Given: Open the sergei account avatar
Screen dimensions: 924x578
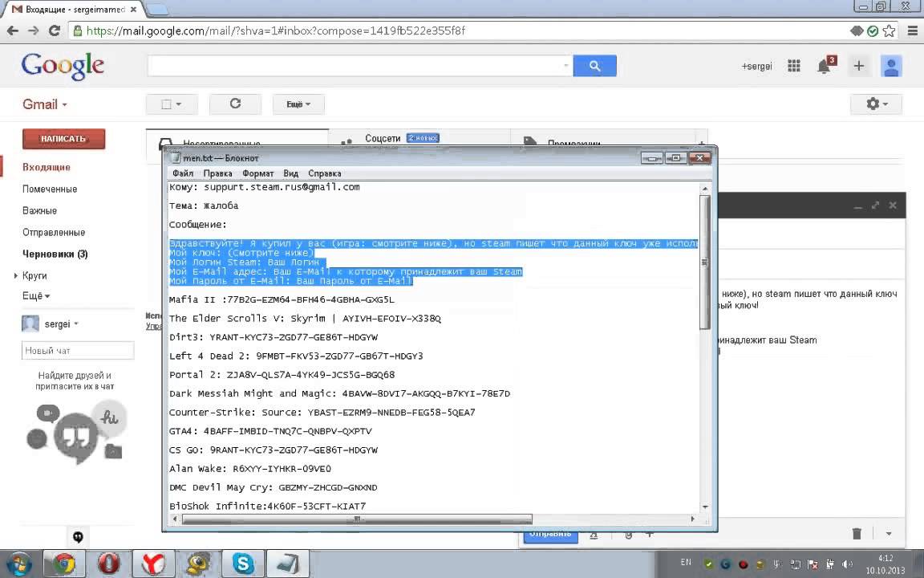Looking at the screenshot, I should [891, 66].
